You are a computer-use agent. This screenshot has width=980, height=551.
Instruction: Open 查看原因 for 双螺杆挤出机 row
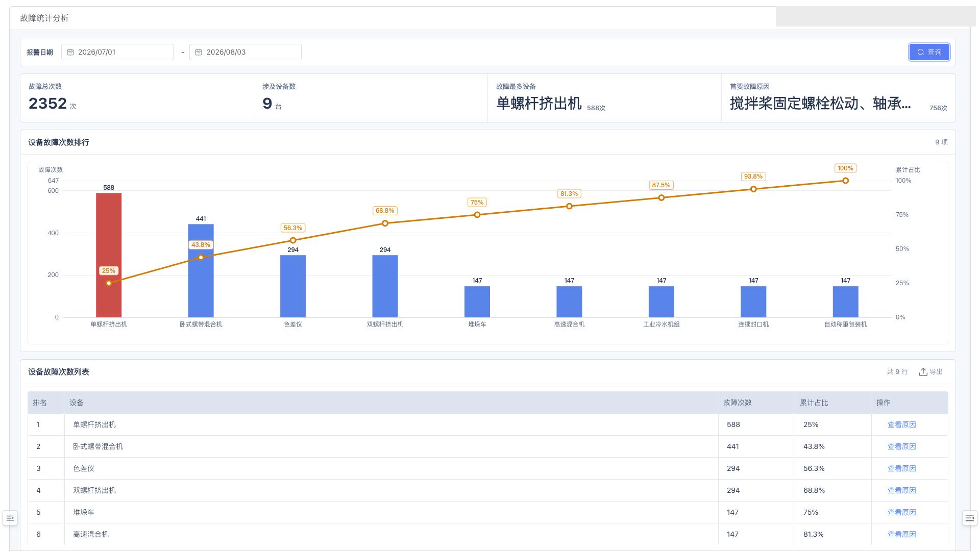[901, 490]
